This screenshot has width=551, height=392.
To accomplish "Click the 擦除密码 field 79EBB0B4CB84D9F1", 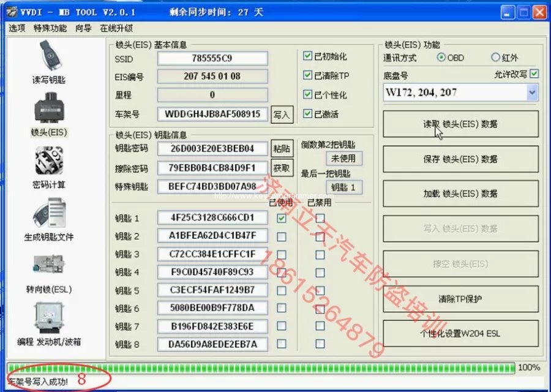I will point(212,168).
